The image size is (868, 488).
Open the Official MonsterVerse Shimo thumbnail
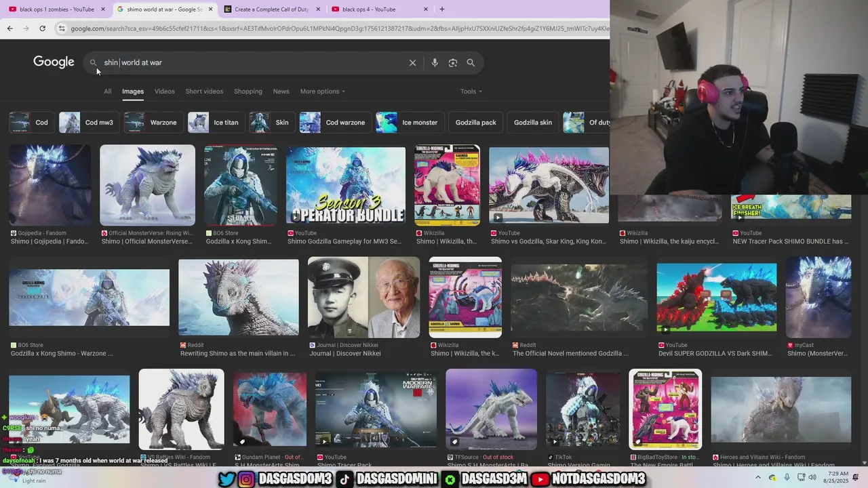pos(147,185)
